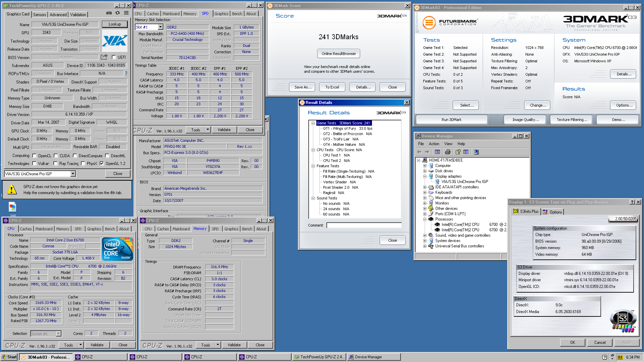Collapse the Game Tests node in Result Details
The width and height of the screenshot is (644, 362).
(313, 123)
